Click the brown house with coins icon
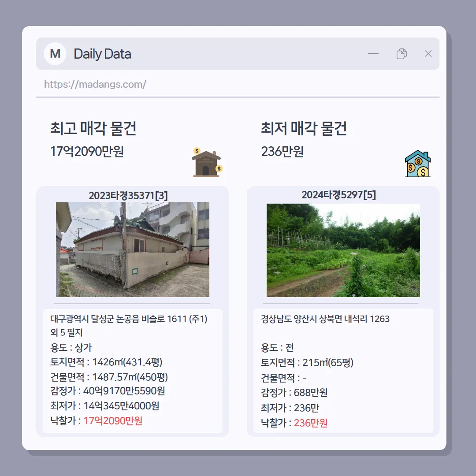476x476 pixels. point(207,162)
